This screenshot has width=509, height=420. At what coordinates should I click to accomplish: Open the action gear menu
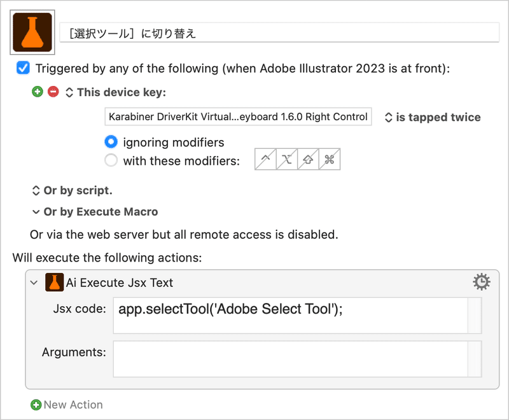pyautogui.click(x=482, y=282)
